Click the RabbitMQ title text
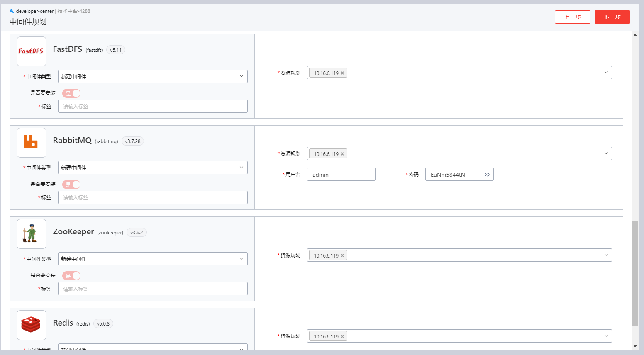The image size is (644, 355). (72, 140)
